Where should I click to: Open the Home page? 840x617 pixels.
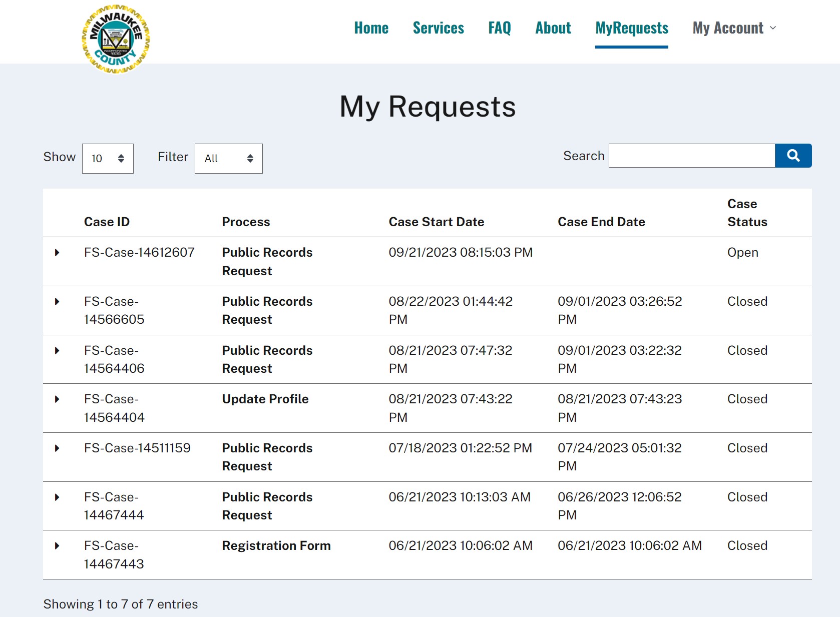[x=371, y=28]
